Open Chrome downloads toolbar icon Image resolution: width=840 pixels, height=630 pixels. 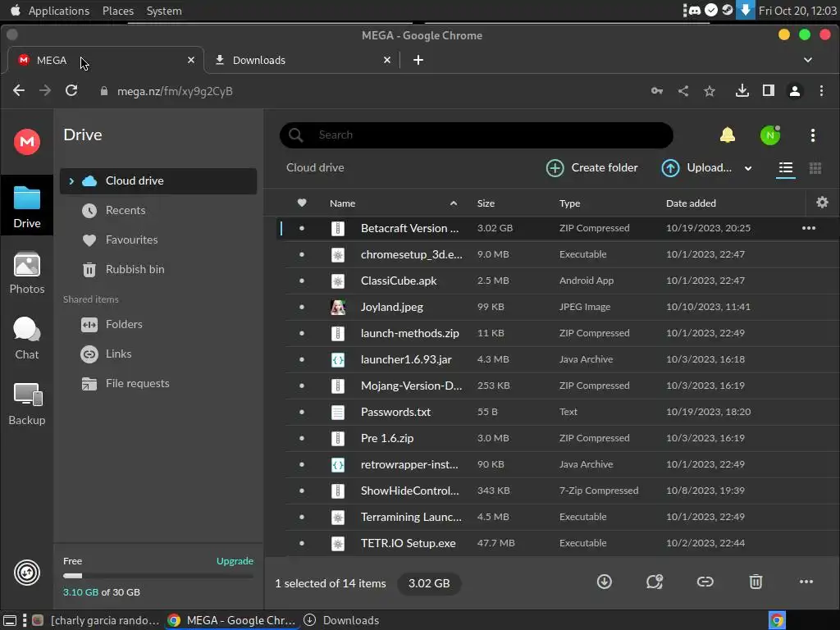point(742,90)
